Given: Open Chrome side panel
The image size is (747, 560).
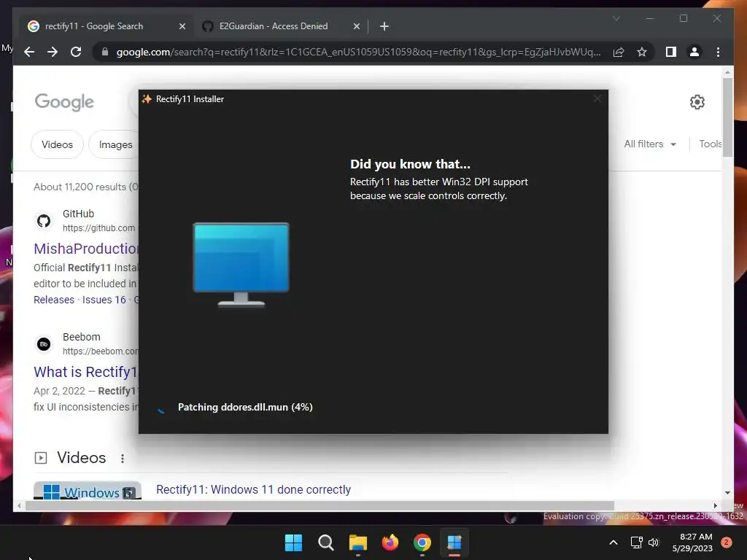Looking at the screenshot, I should tap(671, 52).
